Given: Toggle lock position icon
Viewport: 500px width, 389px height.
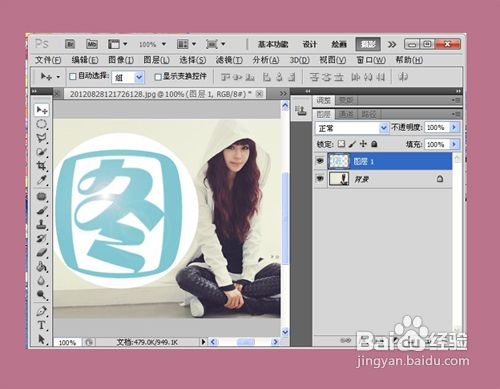Looking at the screenshot, I should 363,144.
